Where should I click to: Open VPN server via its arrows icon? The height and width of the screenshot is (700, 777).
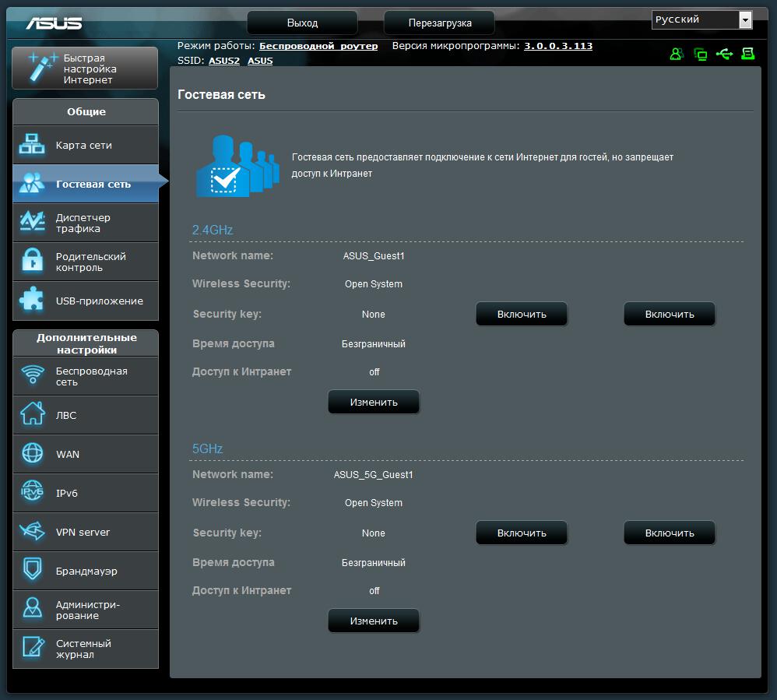(32, 531)
